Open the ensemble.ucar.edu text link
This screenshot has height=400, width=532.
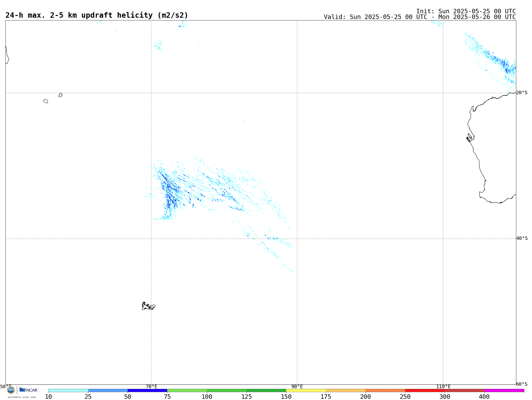click(22, 397)
